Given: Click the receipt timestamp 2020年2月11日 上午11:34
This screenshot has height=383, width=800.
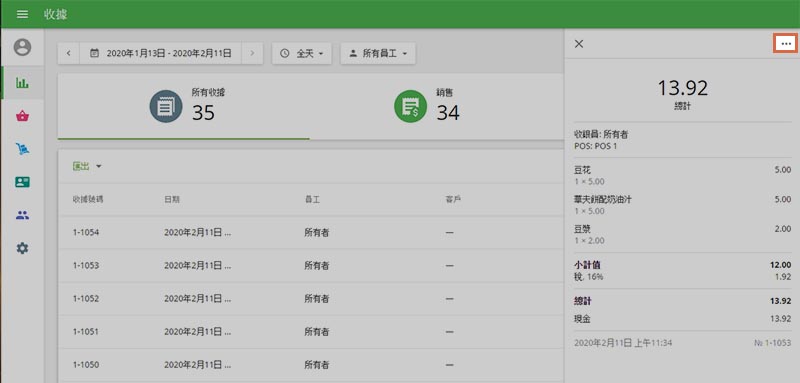Looking at the screenshot, I should [623, 343].
